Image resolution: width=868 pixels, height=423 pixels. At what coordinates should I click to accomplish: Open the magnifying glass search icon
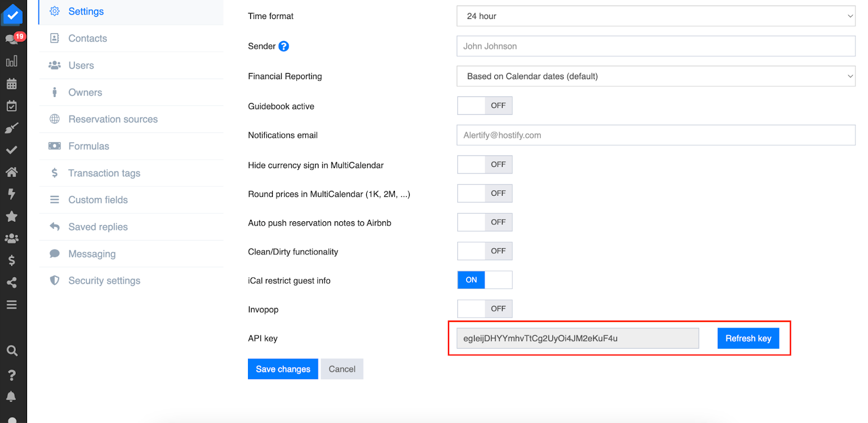click(x=11, y=351)
